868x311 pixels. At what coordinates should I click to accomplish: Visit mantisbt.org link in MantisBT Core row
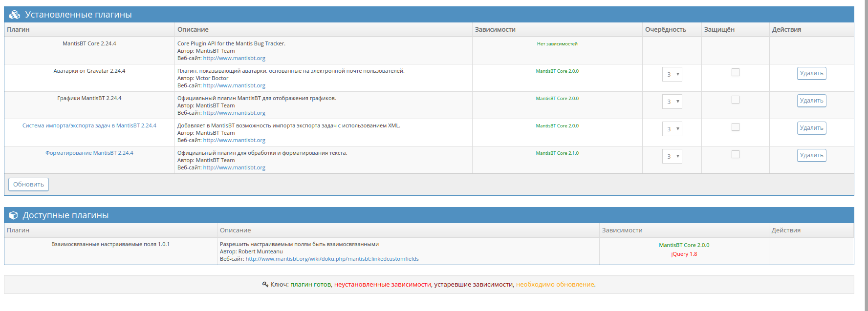[x=234, y=58]
